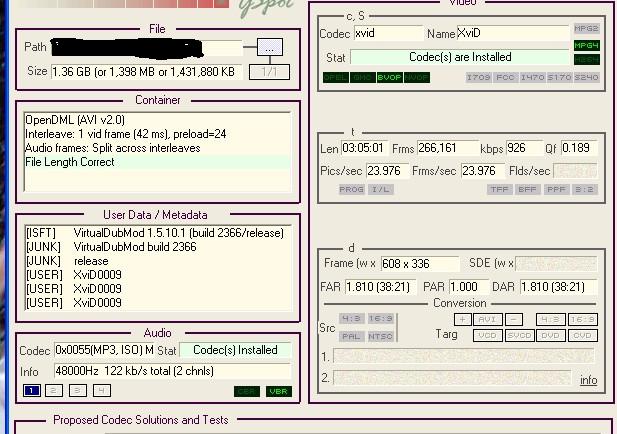
Task: Click the Frms/sec value field
Action: coord(482,171)
